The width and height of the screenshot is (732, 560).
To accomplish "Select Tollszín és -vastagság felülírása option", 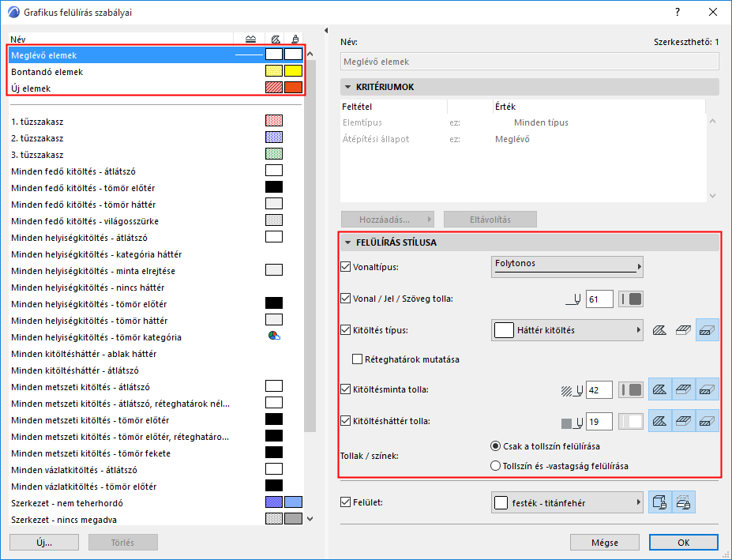I will click(x=495, y=466).
